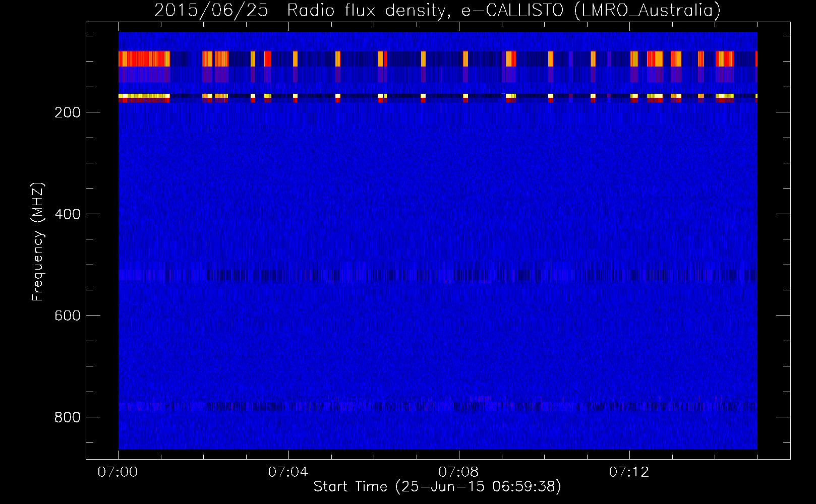
Task: Click the 'Start Time (25-Jun-15 06:59:38)' label
Action: tap(437, 487)
